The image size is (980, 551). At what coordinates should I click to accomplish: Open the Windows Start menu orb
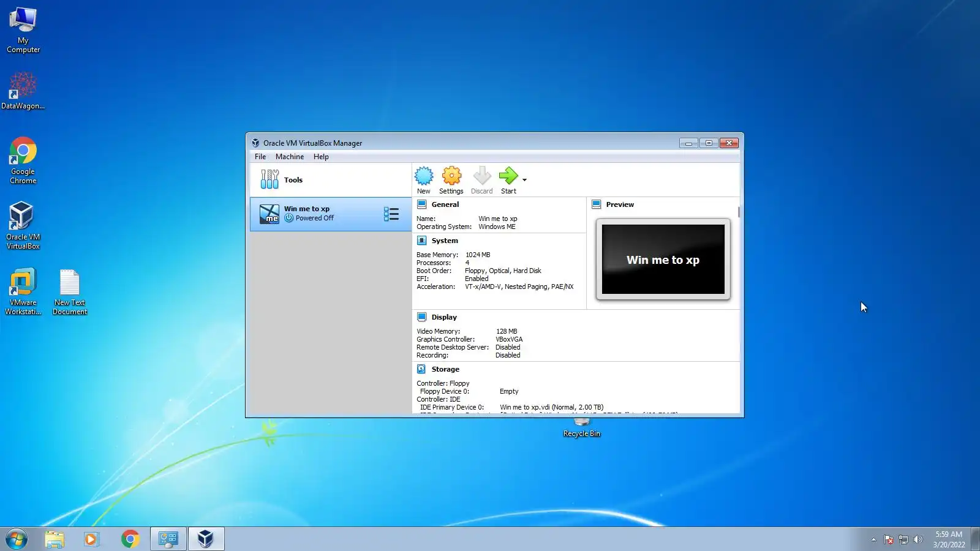click(17, 539)
